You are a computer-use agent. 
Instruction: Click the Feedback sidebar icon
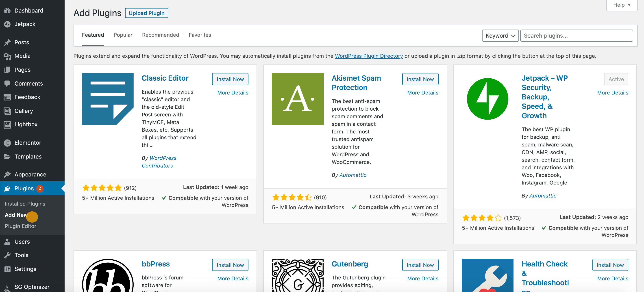[7, 97]
